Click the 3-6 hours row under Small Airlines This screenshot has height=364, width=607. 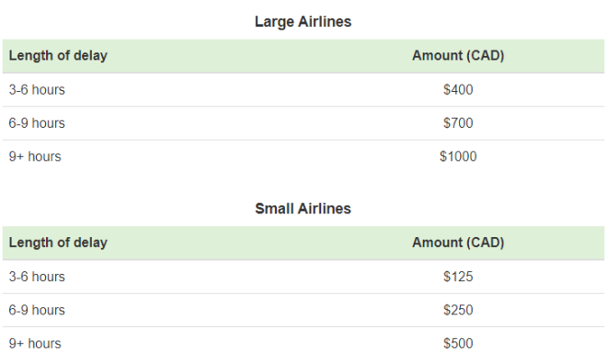point(303,277)
